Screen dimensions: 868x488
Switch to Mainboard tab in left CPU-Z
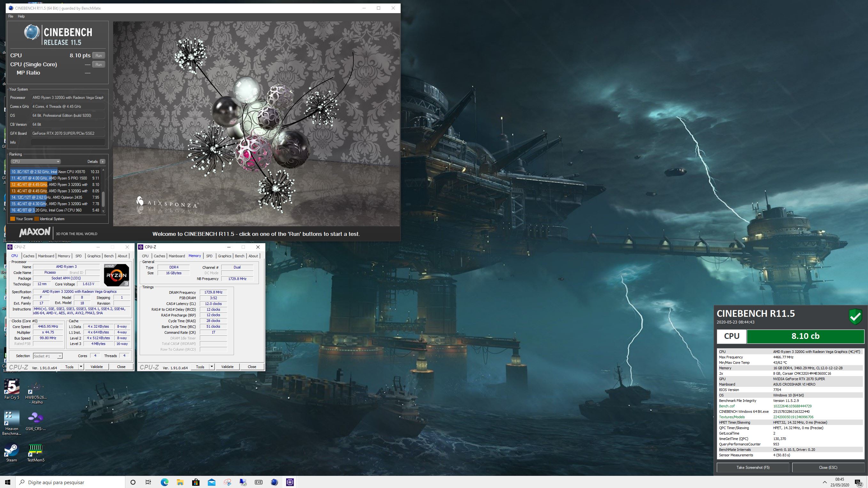pyautogui.click(x=46, y=256)
